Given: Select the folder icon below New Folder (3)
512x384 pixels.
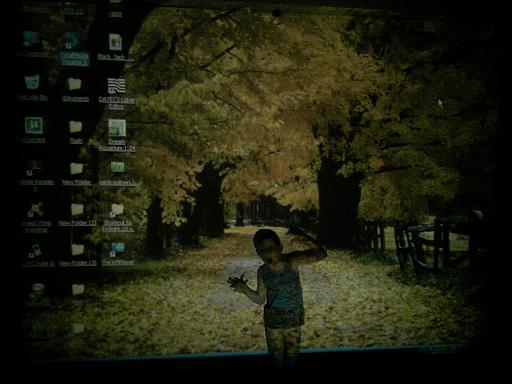Looking at the screenshot, I should tap(78, 290).
